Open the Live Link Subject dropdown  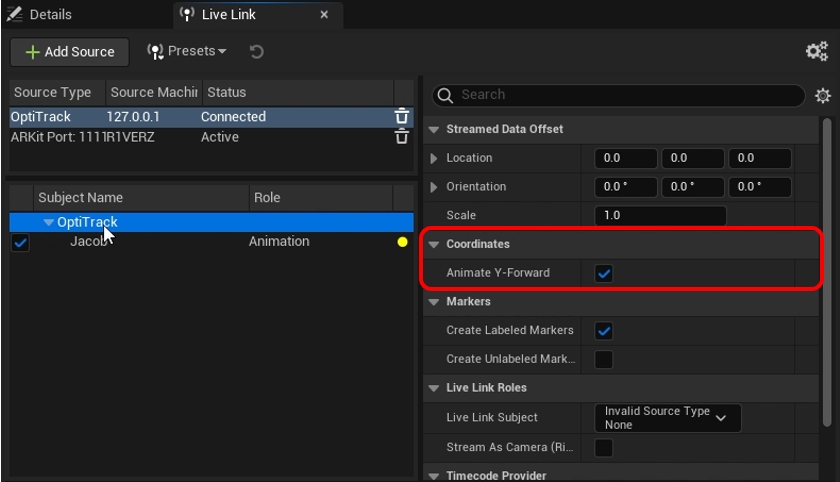[667, 418]
